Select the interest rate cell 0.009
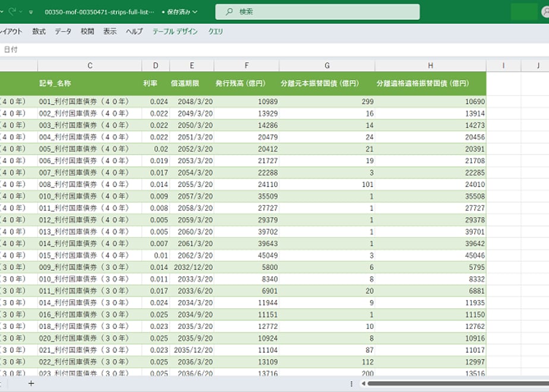This screenshot has width=549, height=392. 156,196
